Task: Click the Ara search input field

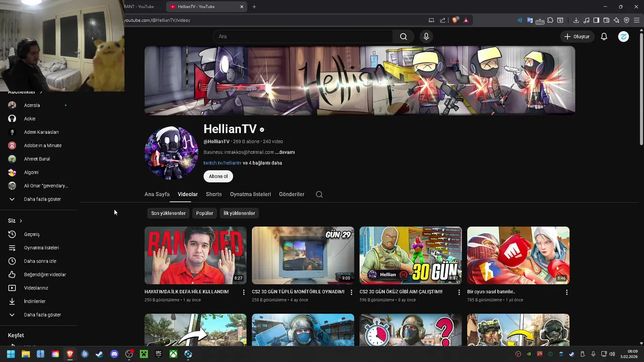Action: tap(303, 37)
